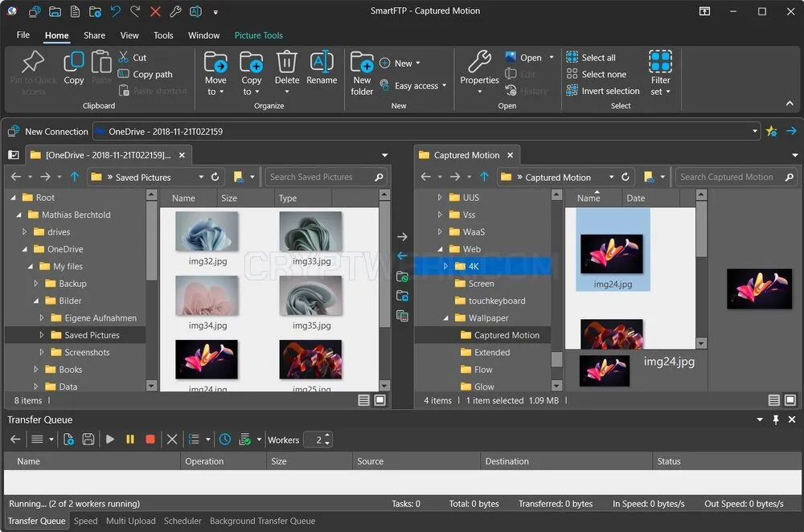Collapse the Wallpaper tree node
This screenshot has height=532, width=804.
pos(446,317)
